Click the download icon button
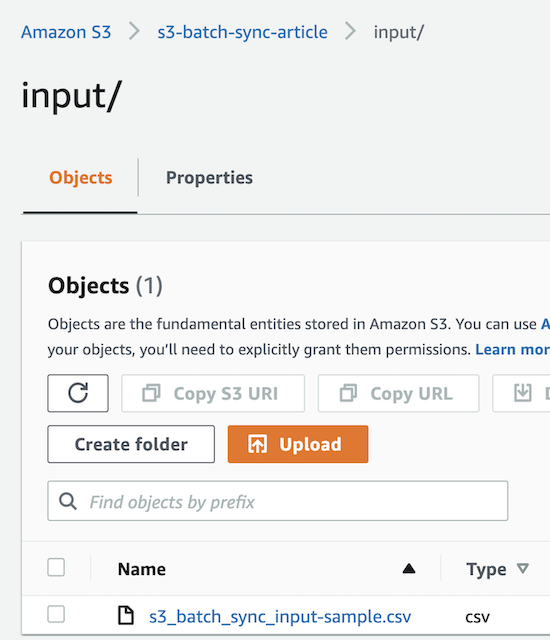The height and width of the screenshot is (640, 550). coord(523,393)
